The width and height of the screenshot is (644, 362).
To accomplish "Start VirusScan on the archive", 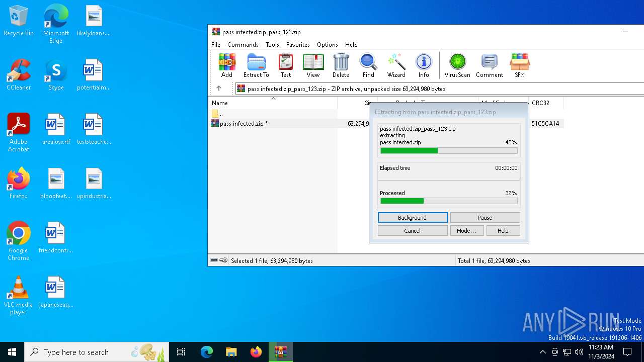I will (457, 66).
